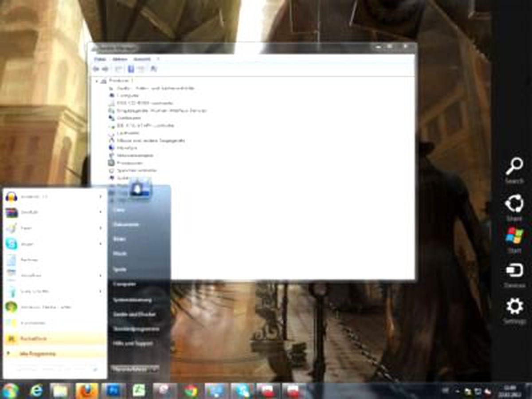This screenshot has height=399, width=532.
Task: Open Geräte und Drucker
Action: tap(134, 314)
